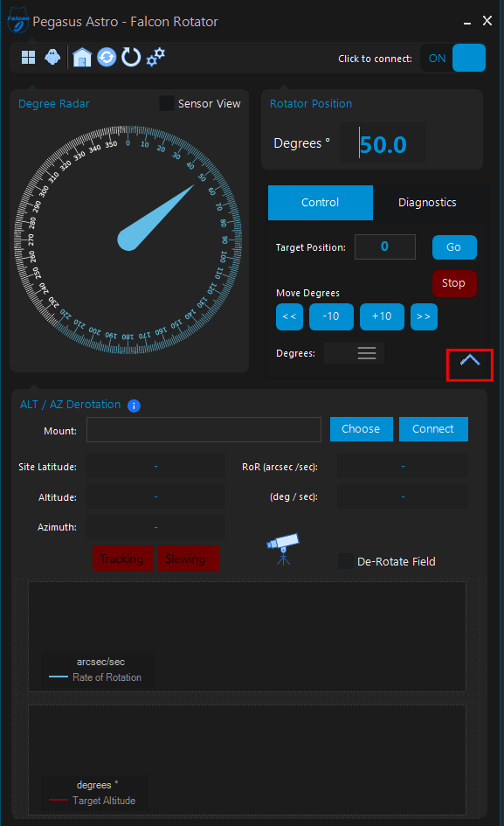
Task: Click the << move degrees button
Action: tap(289, 316)
